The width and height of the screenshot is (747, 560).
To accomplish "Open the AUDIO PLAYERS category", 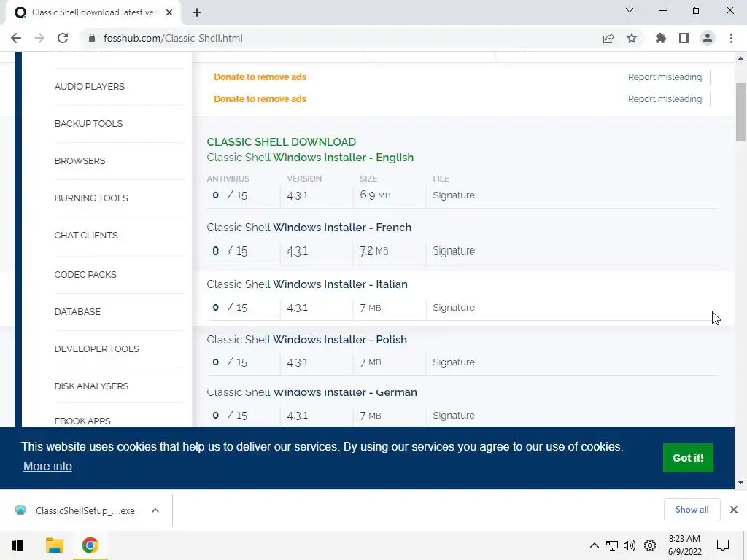I will click(89, 87).
